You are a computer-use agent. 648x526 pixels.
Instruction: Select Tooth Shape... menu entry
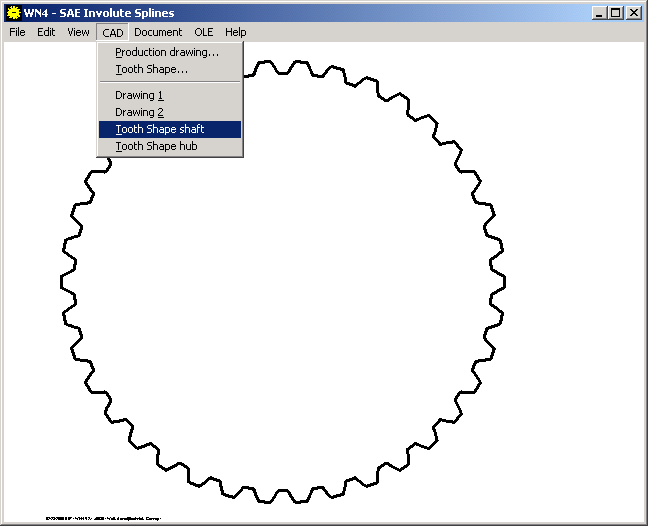pos(151,69)
